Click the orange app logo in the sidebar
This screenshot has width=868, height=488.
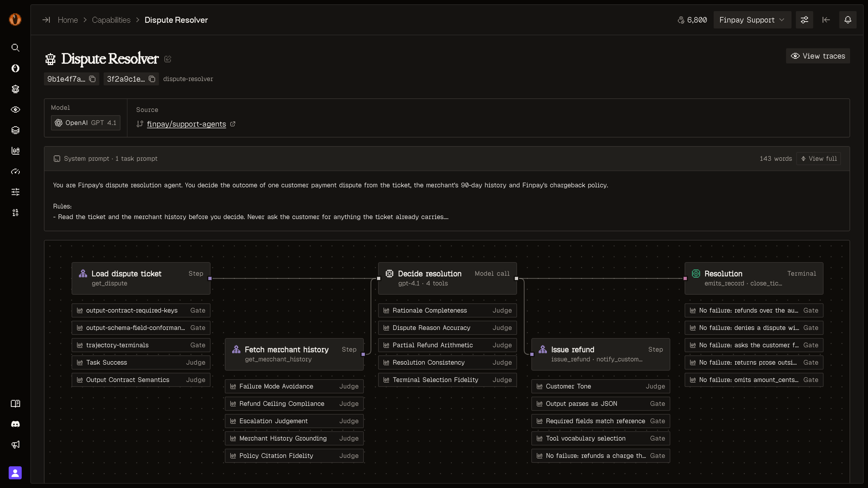[15, 20]
